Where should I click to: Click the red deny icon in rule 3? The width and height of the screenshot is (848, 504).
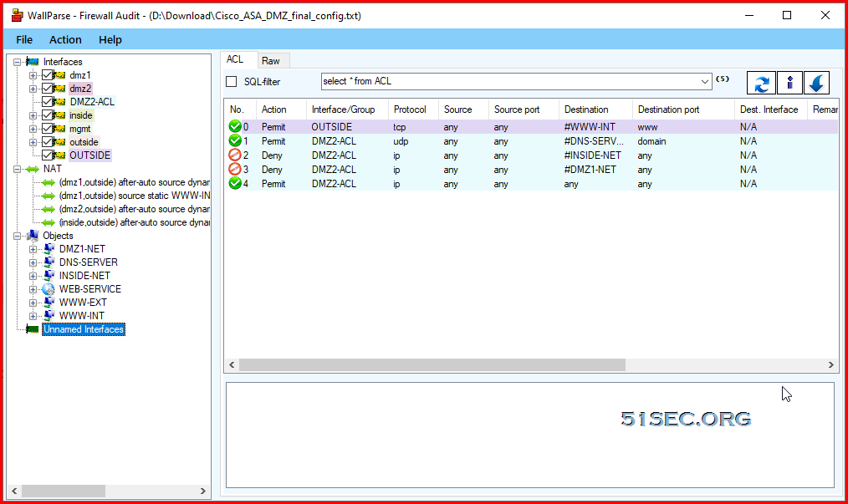235,170
